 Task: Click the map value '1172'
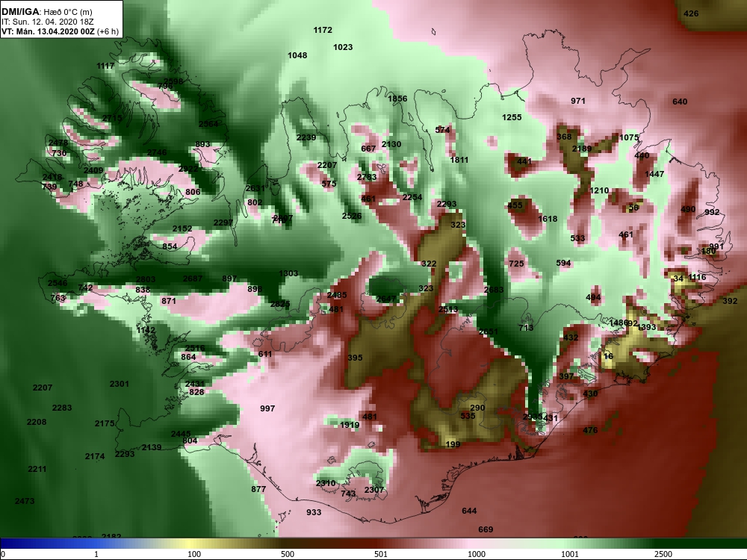pyautogui.click(x=323, y=30)
